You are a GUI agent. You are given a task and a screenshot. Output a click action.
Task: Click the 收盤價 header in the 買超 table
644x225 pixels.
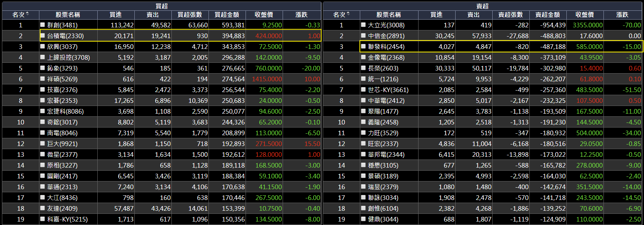click(x=264, y=15)
